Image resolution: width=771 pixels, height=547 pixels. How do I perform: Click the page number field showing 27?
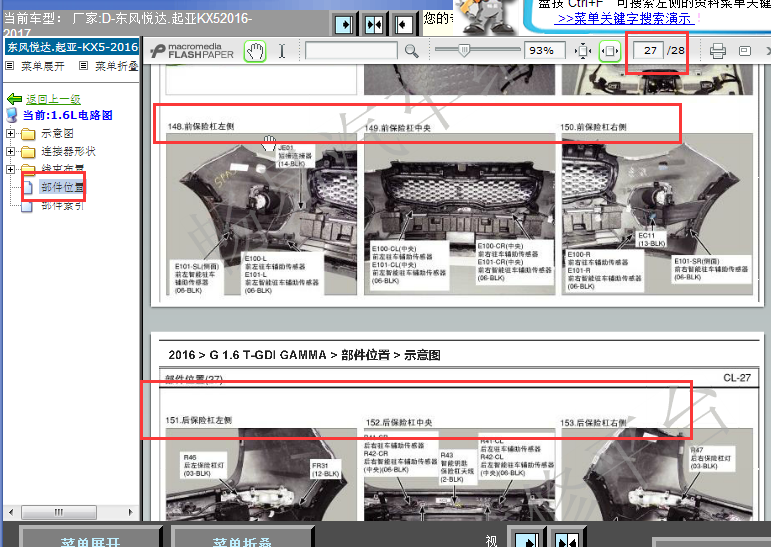click(x=649, y=51)
